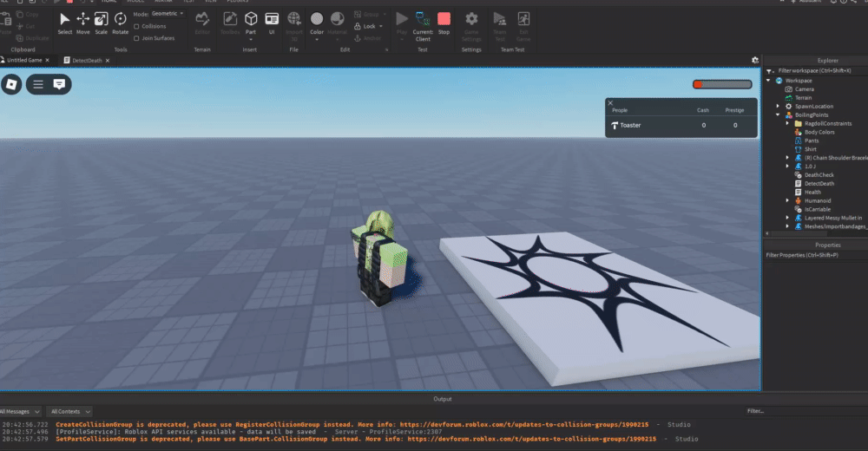Select the Health script in Explorer
Image resolution: width=868 pixels, height=451 pixels.
(x=807, y=192)
